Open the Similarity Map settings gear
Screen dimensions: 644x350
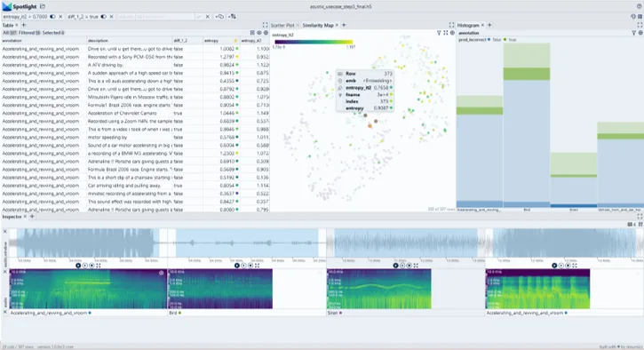[x=452, y=33]
